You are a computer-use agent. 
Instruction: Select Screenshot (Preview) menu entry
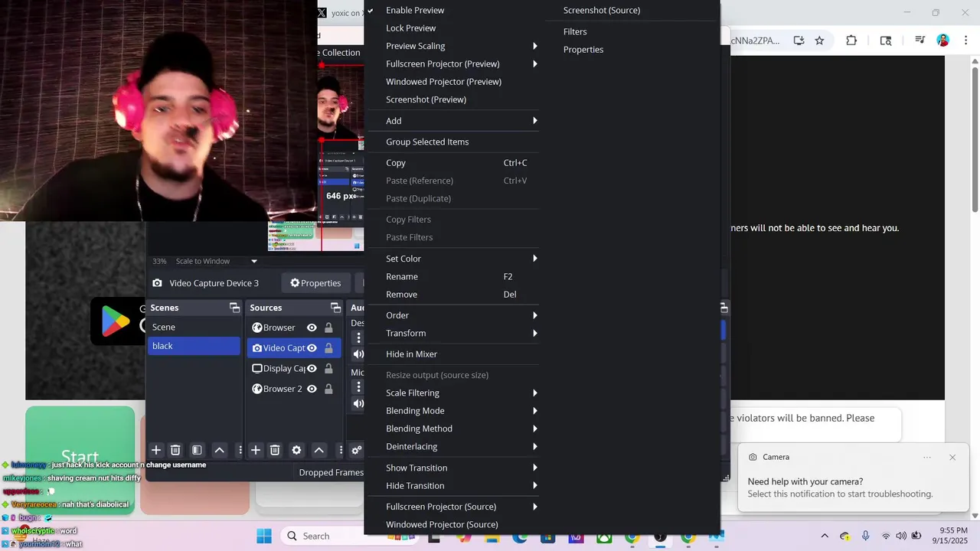[x=452, y=99]
